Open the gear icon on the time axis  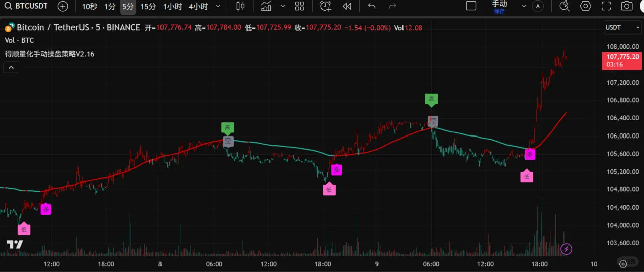(x=624, y=263)
